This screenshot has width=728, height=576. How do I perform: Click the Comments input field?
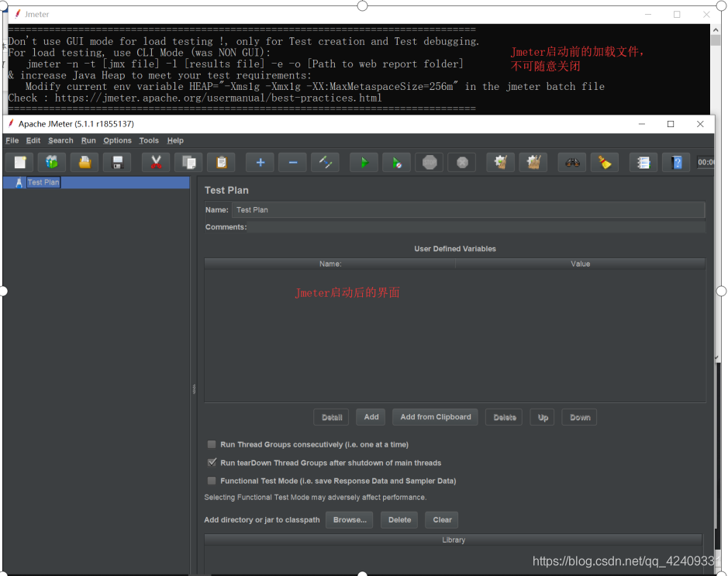click(478, 227)
